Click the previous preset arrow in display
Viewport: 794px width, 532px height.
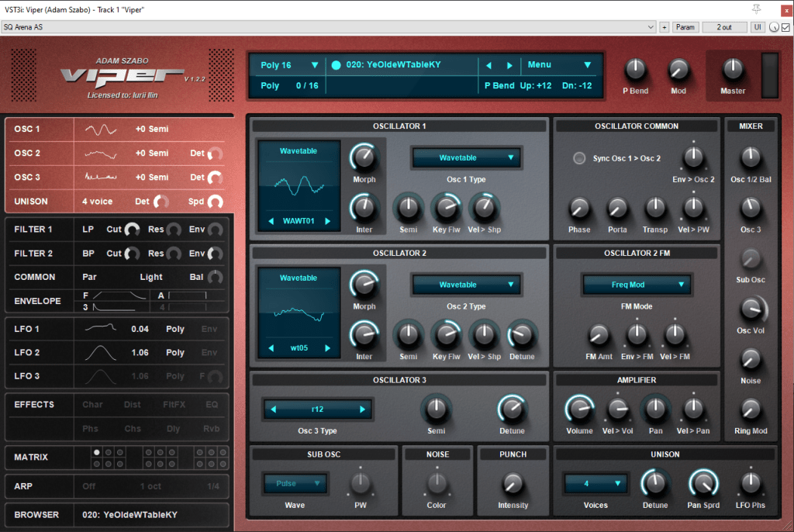click(488, 65)
